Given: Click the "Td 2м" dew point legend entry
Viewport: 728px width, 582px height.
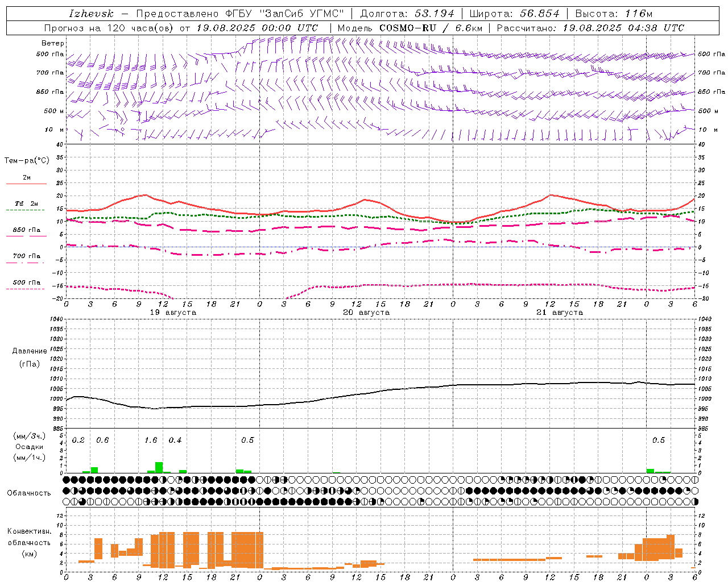Looking at the screenshot, I should 26,203.
